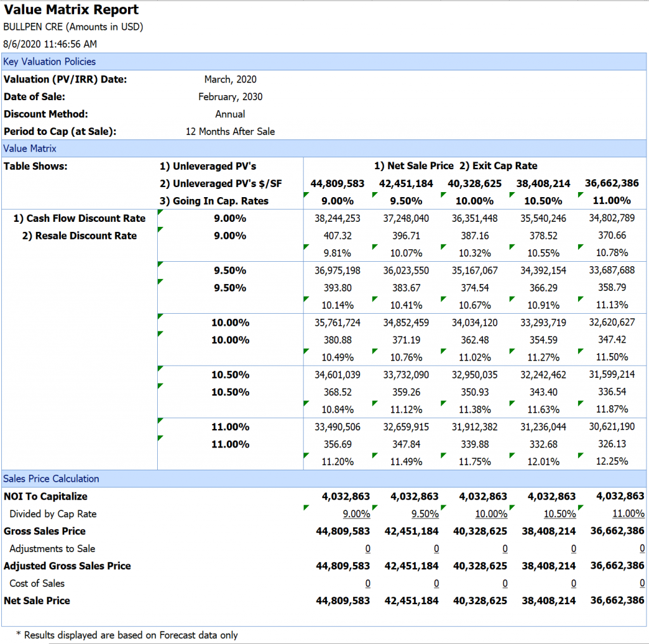Click the Results displayed footnote text
Image resolution: width=649 pixels, height=644 pixels.
127,635
